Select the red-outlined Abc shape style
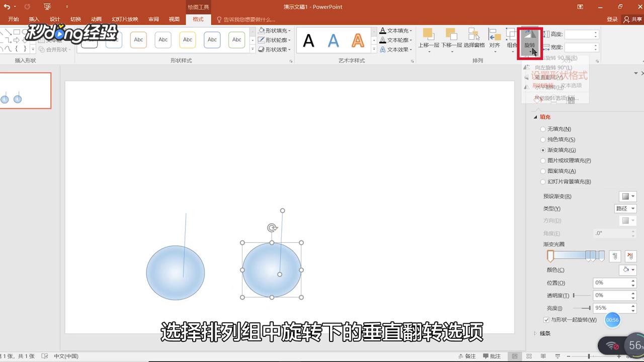644x362 pixels. (x=138, y=40)
